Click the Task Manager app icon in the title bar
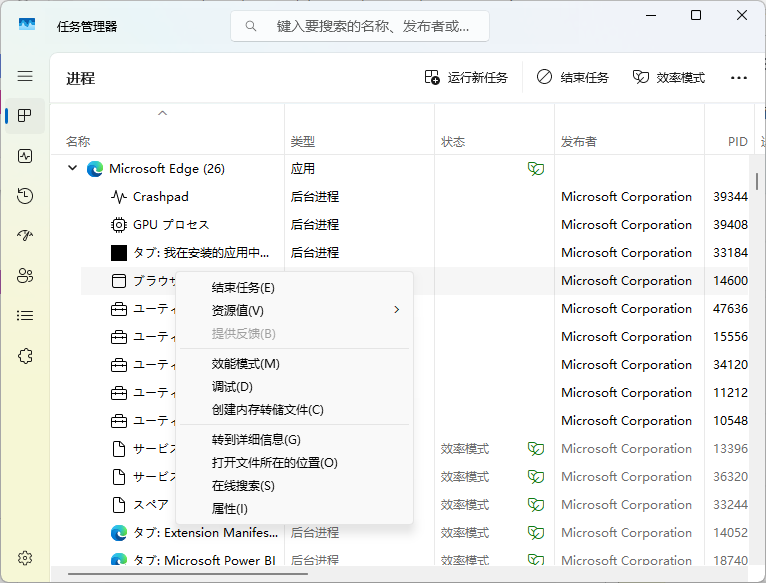766x583 pixels. point(27,24)
